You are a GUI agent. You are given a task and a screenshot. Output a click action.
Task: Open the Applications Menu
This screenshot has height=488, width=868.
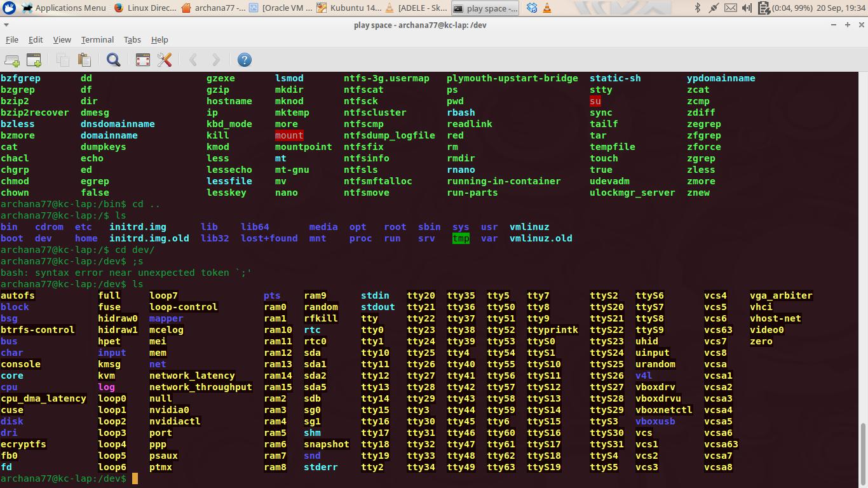point(64,8)
